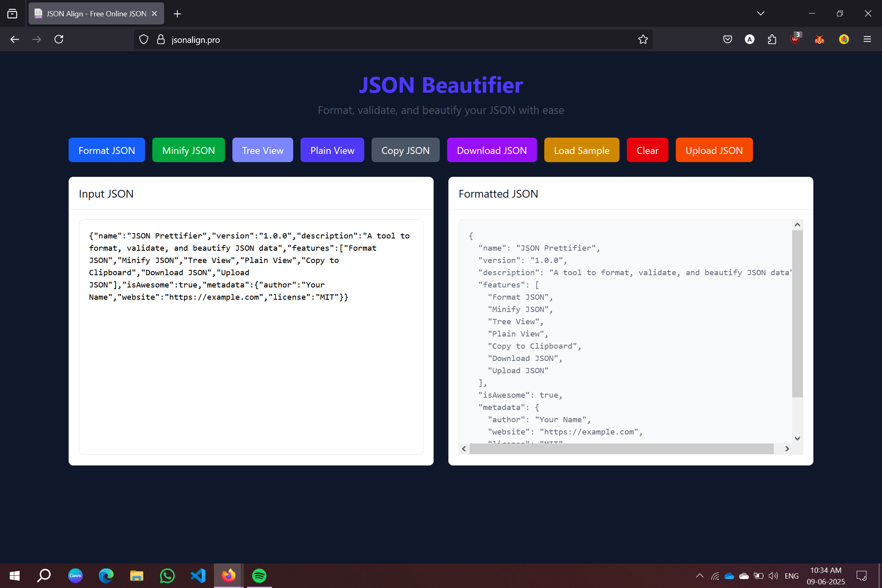Click the scroll left arrow in Formatted JSON
Image resolution: width=882 pixels, height=588 pixels.
(x=464, y=449)
